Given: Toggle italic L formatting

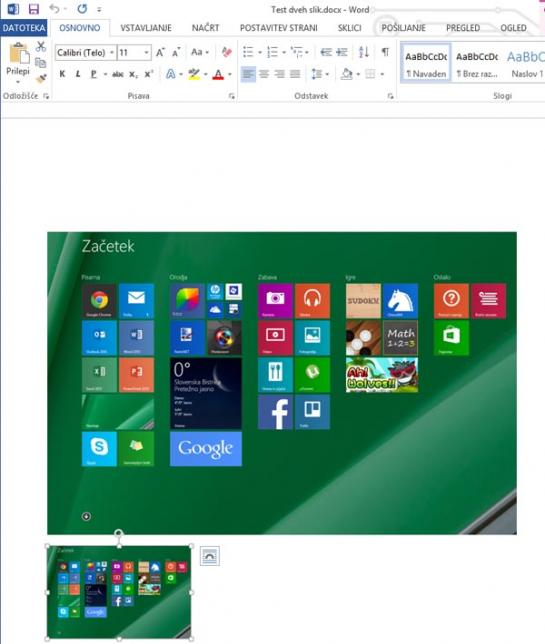Looking at the screenshot, I should tap(78, 74).
